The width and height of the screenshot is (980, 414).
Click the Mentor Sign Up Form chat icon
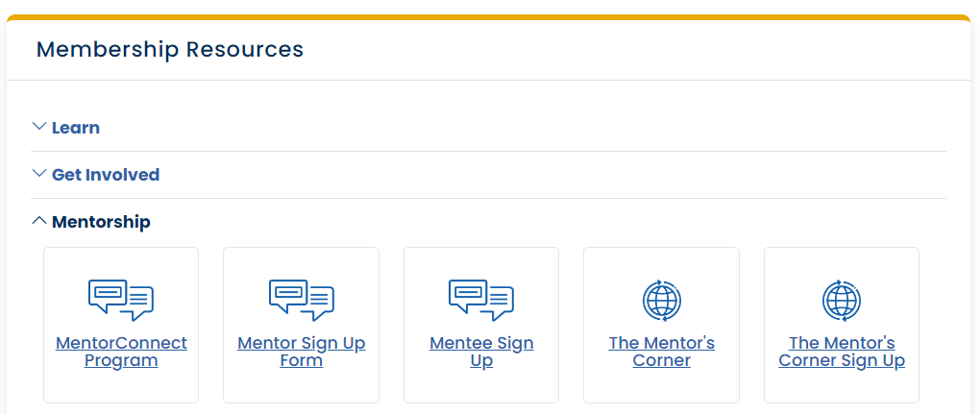pyautogui.click(x=302, y=301)
